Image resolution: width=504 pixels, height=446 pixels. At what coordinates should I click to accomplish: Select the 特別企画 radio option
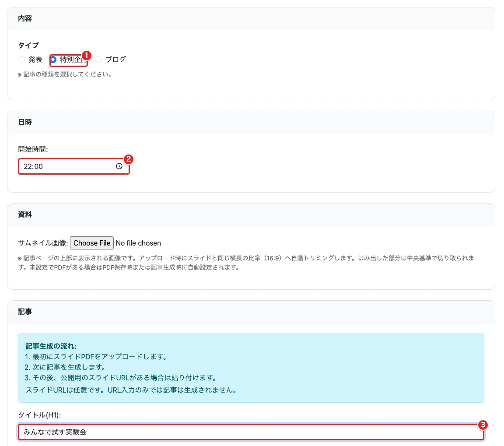pos(53,60)
